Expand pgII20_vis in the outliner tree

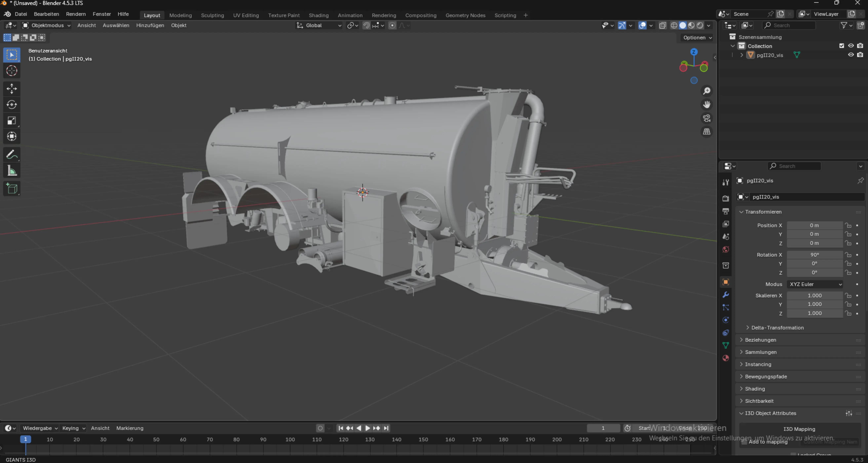point(742,55)
